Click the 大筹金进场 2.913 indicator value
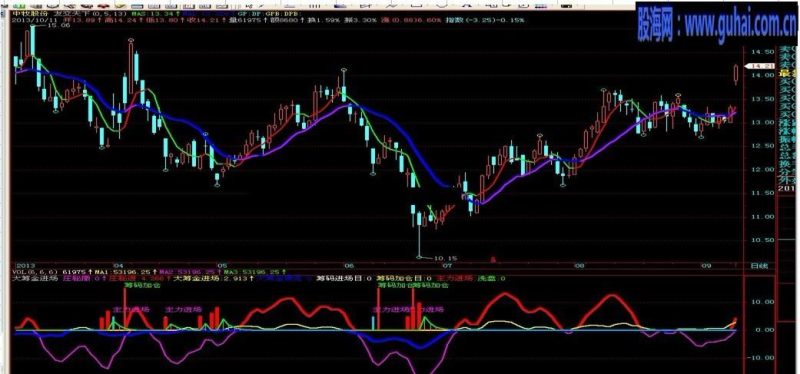The width and height of the screenshot is (800, 374). pyautogui.click(x=212, y=279)
